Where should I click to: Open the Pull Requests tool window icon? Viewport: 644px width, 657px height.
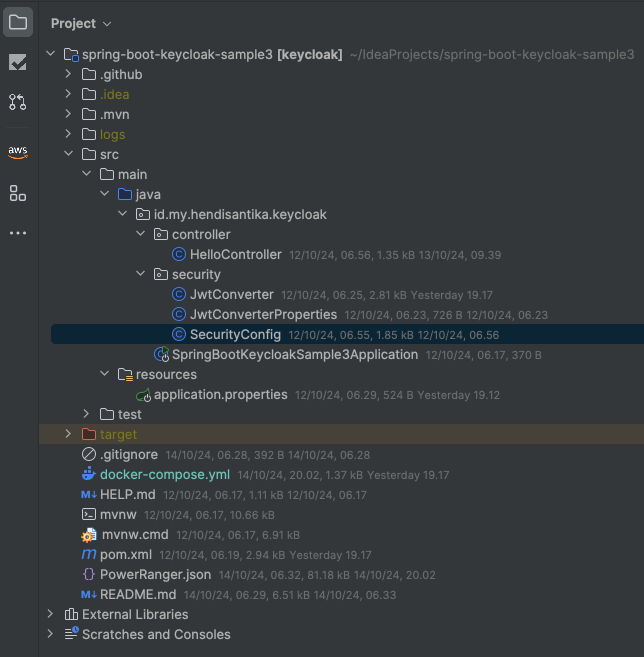18,102
